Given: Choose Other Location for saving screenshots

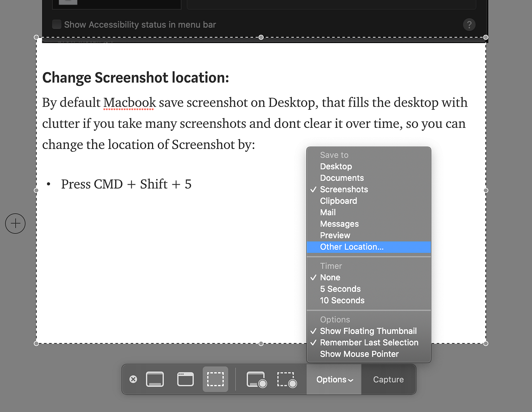Looking at the screenshot, I should tap(351, 247).
